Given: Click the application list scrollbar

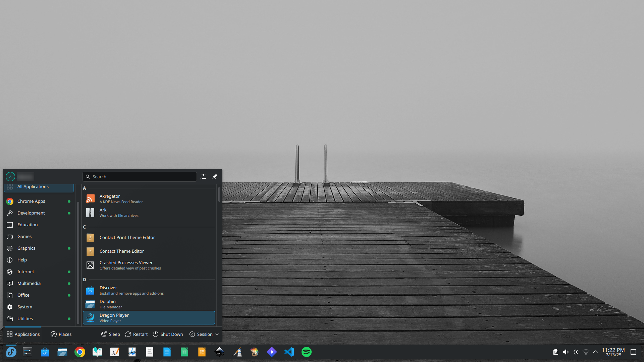Looking at the screenshot, I should pyautogui.click(x=219, y=194).
